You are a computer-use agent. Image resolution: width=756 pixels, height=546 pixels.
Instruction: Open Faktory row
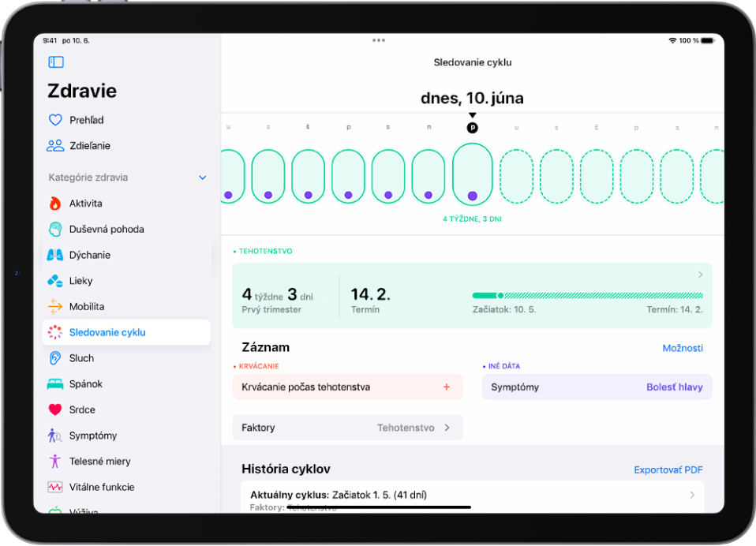point(348,428)
